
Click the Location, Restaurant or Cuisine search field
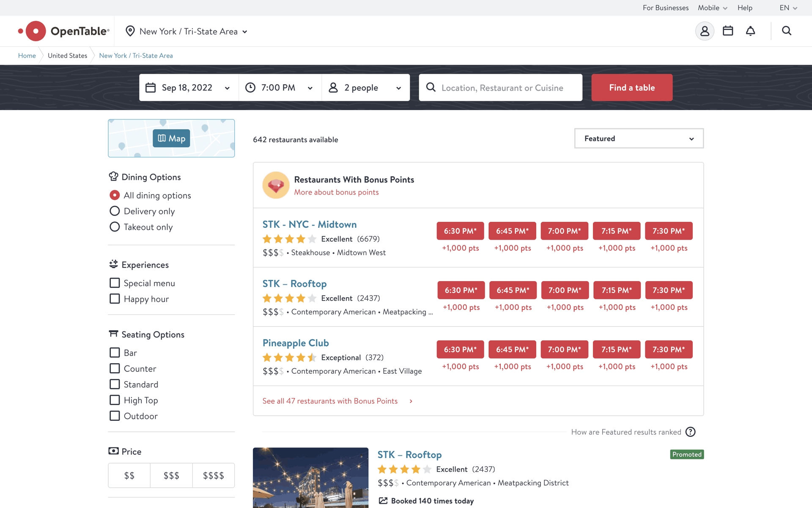click(500, 88)
